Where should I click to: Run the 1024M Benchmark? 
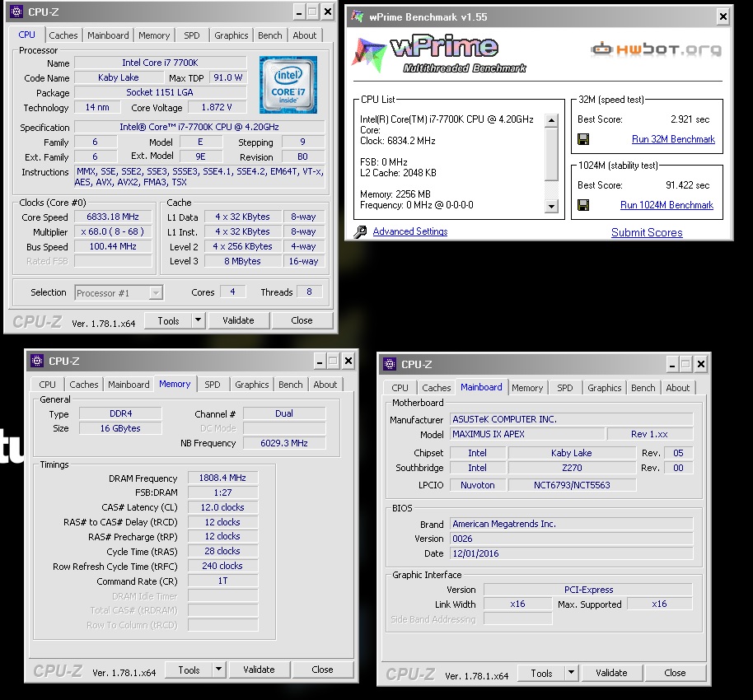(666, 205)
